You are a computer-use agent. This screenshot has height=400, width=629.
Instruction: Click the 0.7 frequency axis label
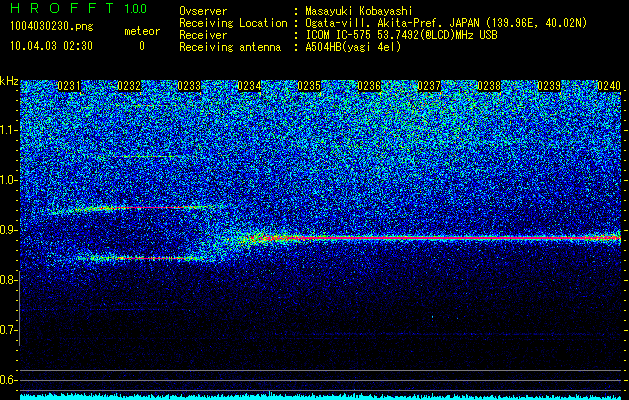[x=9, y=330]
